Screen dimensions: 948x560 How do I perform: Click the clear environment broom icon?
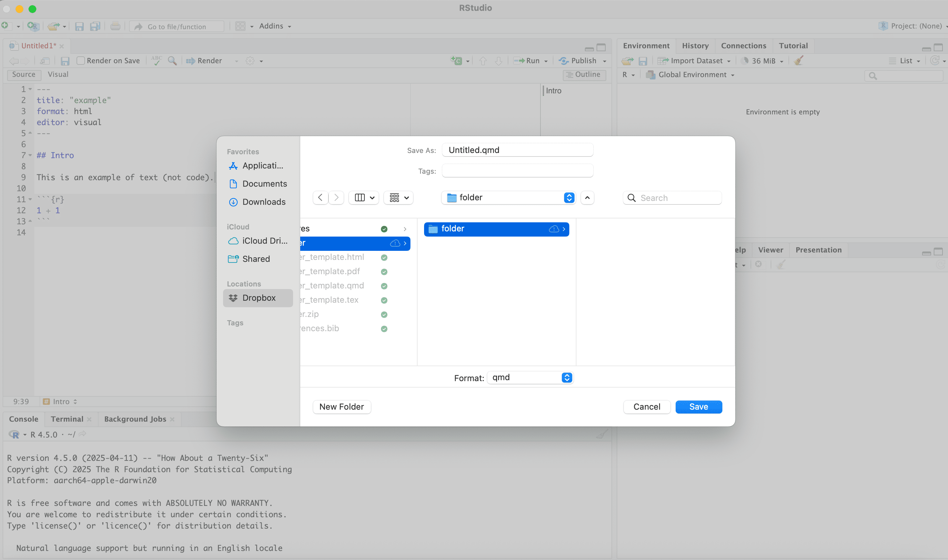799,61
